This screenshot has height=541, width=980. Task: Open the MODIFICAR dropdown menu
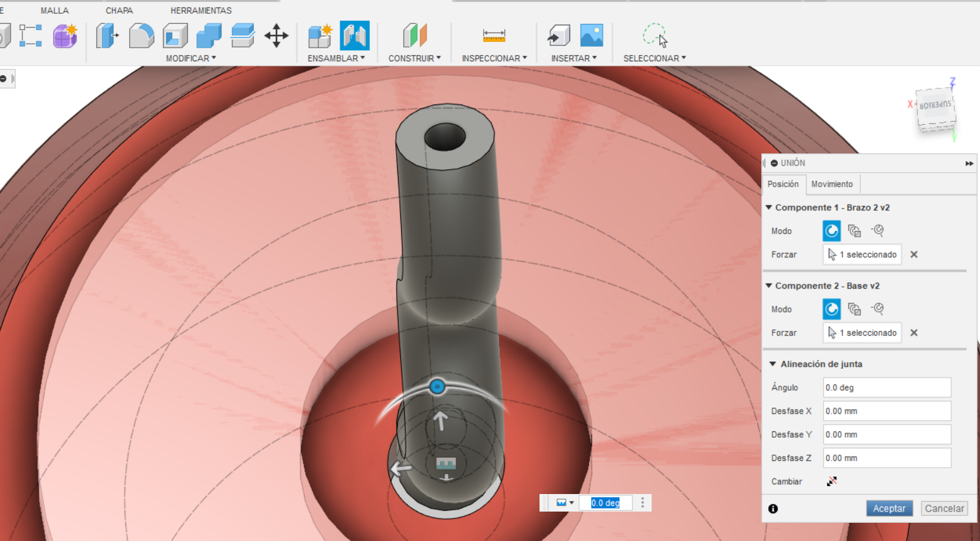[191, 58]
